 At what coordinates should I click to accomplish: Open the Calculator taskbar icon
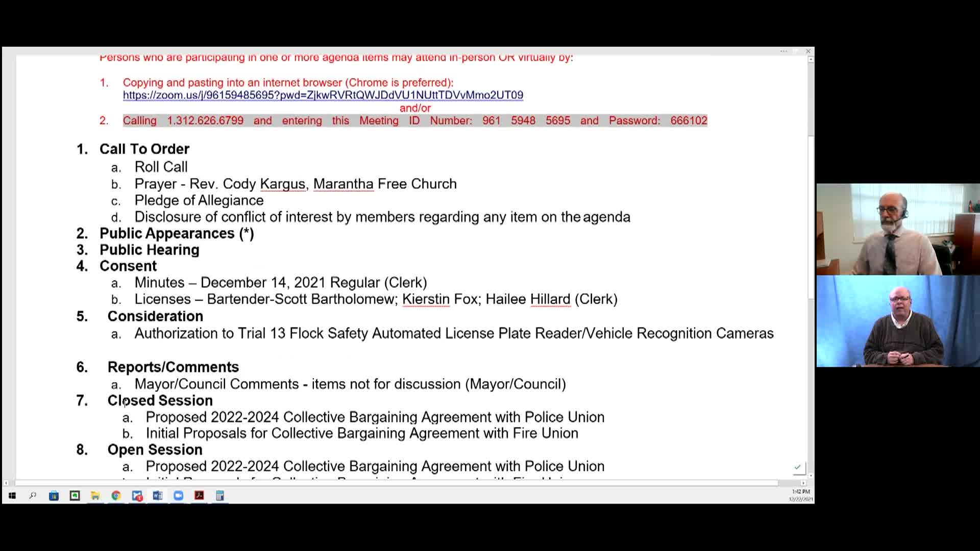(x=220, y=495)
